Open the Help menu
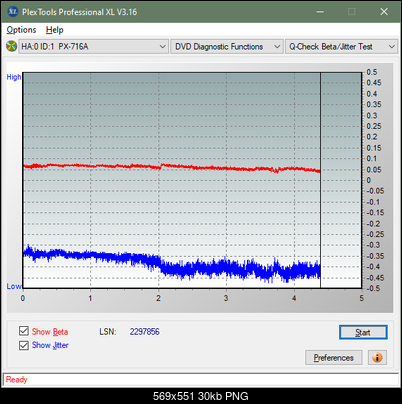402x404 pixels. coord(55,30)
